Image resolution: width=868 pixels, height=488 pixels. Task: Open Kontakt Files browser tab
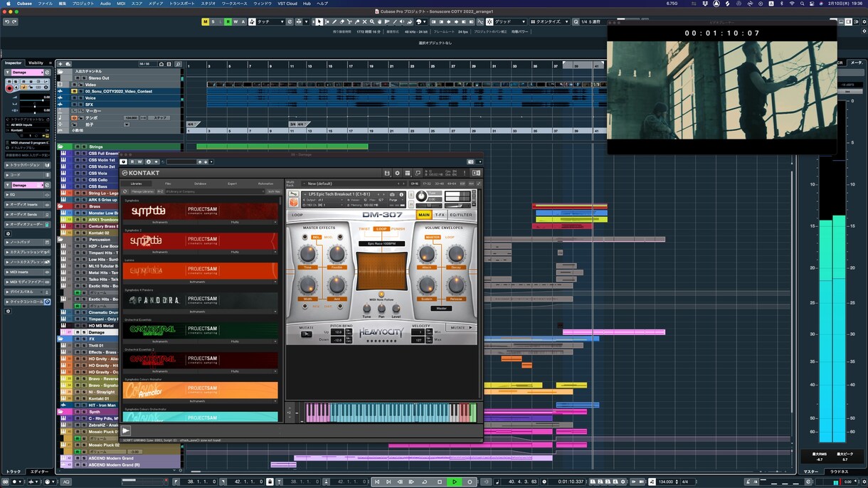click(x=168, y=184)
